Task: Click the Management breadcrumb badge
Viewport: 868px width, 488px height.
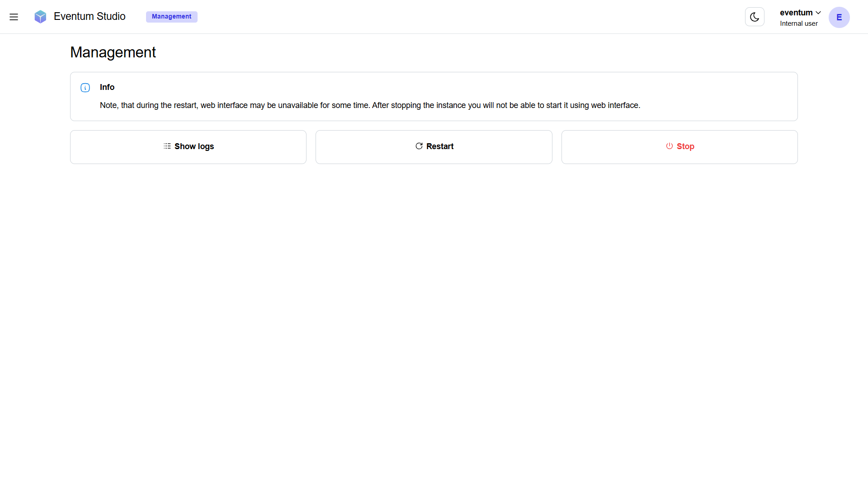Action: 171,17
